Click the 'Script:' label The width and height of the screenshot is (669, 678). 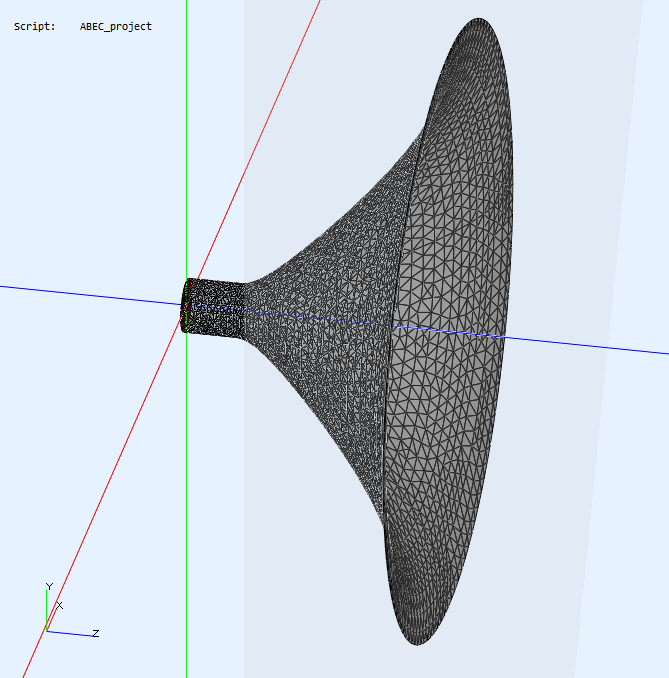point(35,26)
